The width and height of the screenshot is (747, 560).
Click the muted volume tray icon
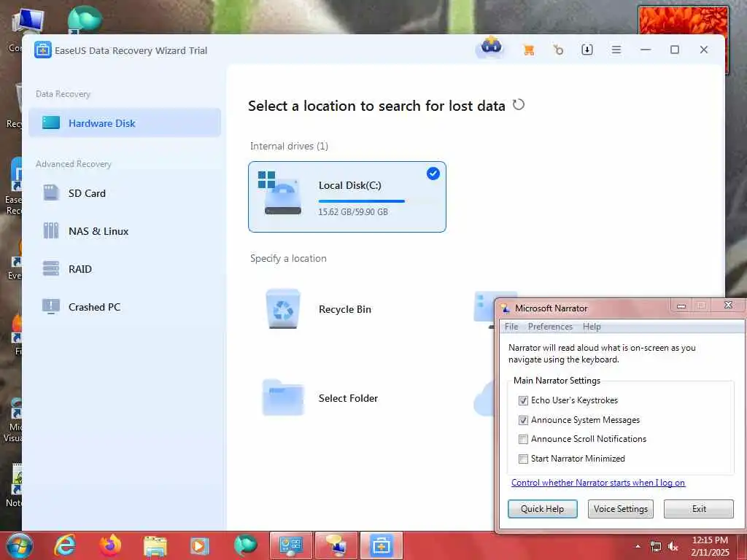[673, 547]
